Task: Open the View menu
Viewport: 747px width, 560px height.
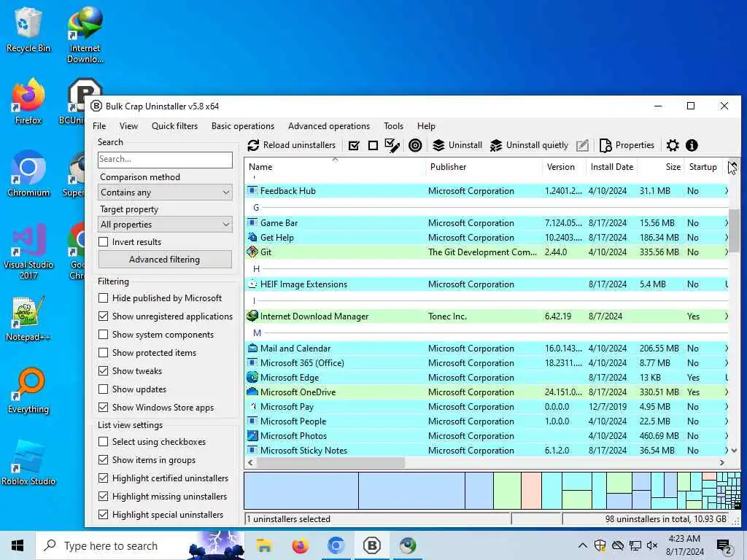Action: pos(128,126)
